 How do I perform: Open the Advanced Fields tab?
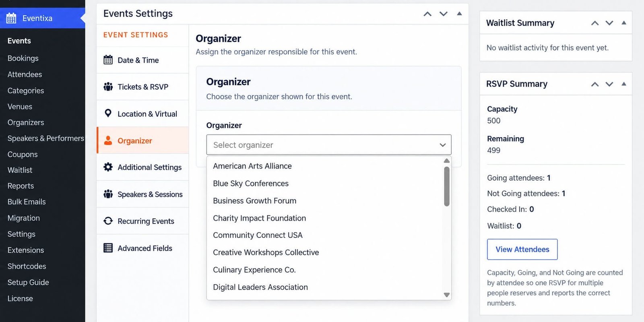[x=142, y=248]
